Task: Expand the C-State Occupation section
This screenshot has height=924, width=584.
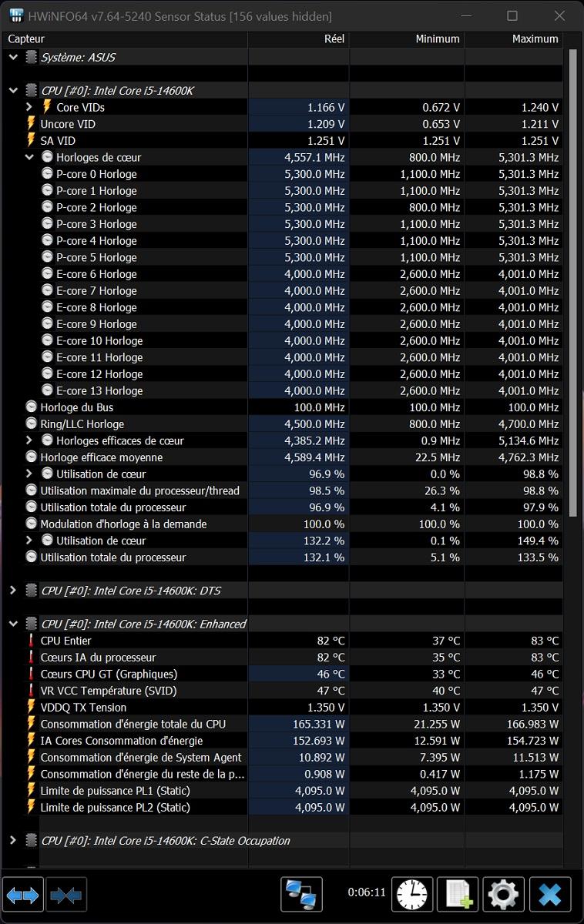Action: [x=12, y=840]
